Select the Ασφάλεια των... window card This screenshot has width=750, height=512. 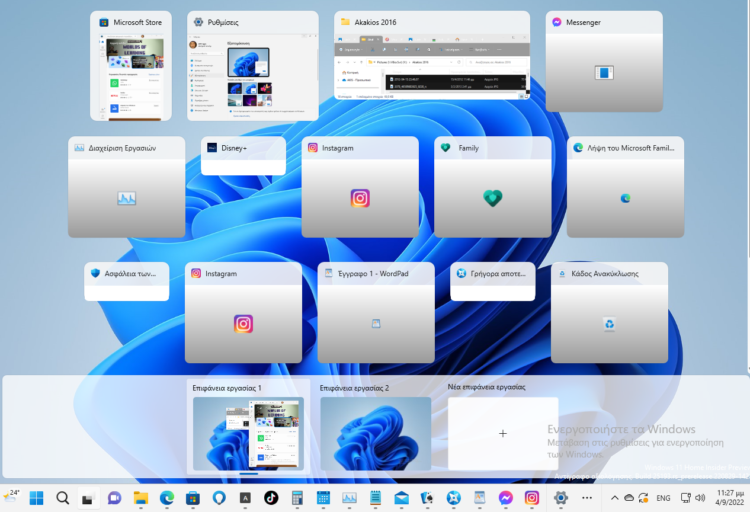[x=127, y=281]
